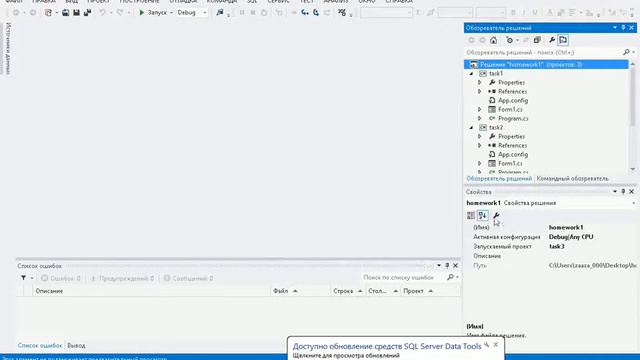Sort error list by Строка column
The width and height of the screenshot is (640, 360).
[x=347, y=291]
